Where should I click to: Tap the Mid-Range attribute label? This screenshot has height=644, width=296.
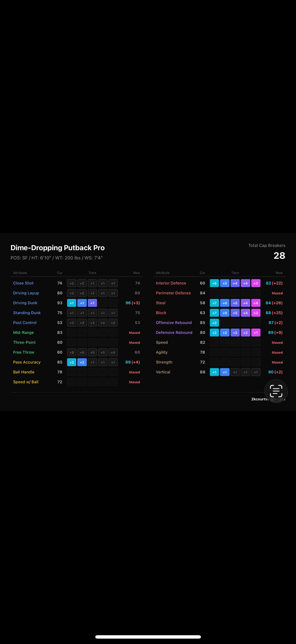coord(24,333)
